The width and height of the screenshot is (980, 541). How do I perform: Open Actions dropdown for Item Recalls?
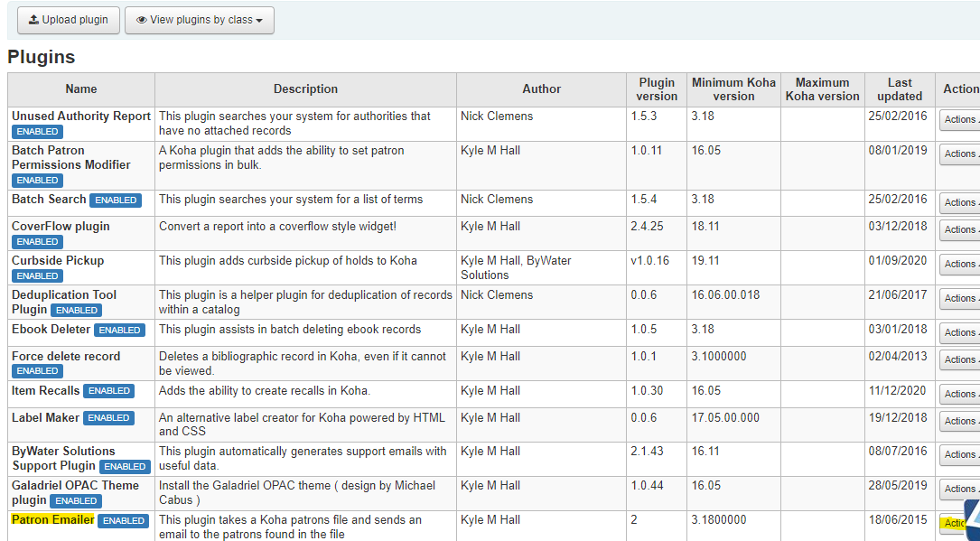tap(960, 394)
